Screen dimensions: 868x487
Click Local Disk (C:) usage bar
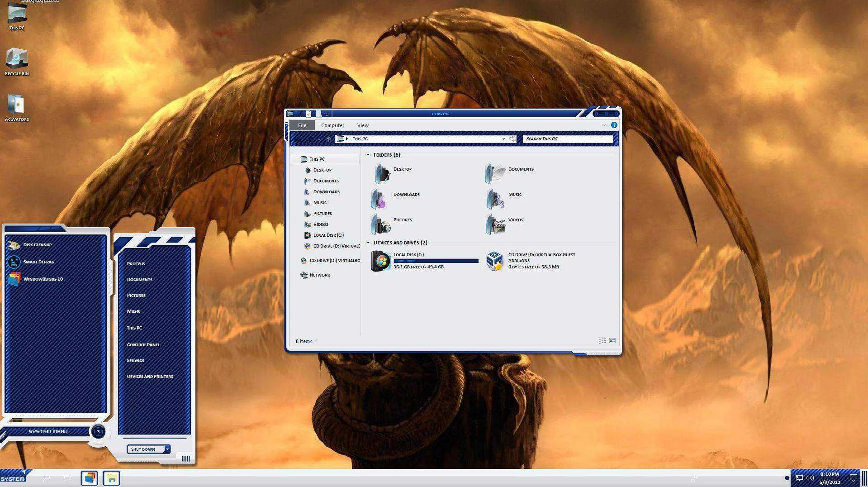pos(436,261)
